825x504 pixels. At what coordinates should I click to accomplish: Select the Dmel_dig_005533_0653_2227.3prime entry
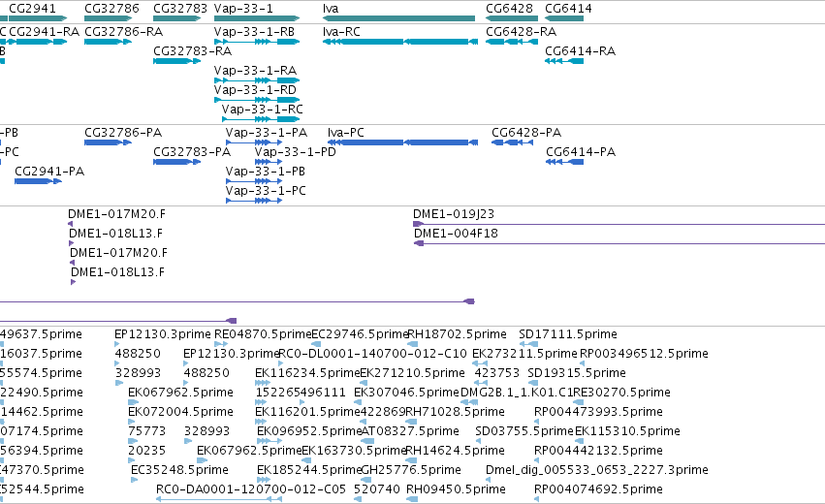tap(596, 470)
